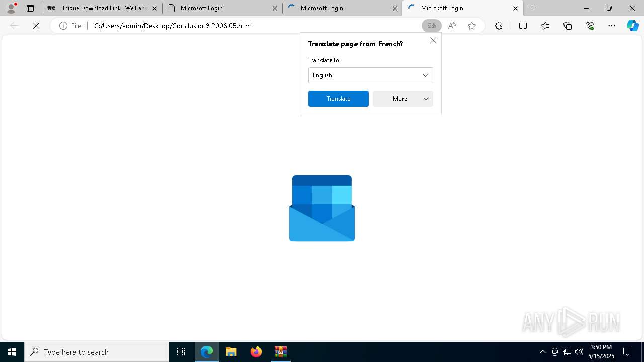Open the Edge profile icon
Image resolution: width=644 pixels, height=362 pixels.
11,8
